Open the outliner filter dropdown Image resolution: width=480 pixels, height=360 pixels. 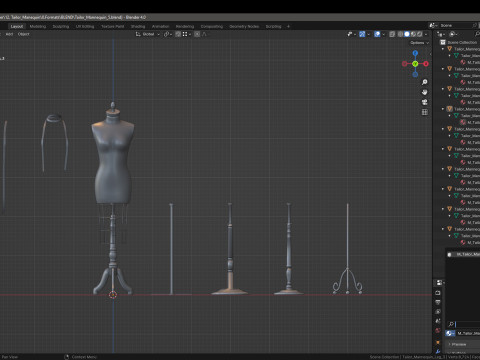tap(453, 34)
